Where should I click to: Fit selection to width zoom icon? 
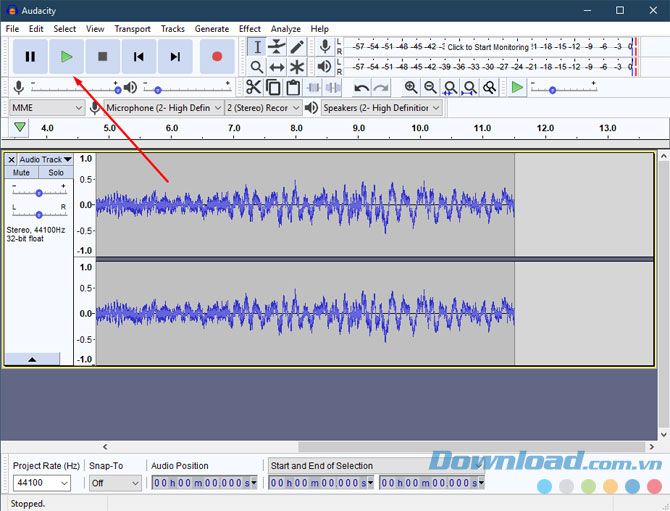tap(450, 88)
